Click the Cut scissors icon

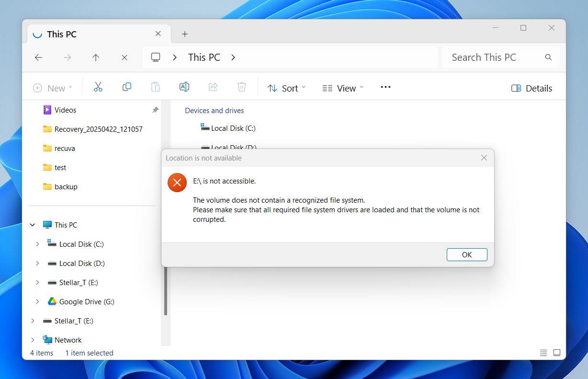tap(98, 87)
